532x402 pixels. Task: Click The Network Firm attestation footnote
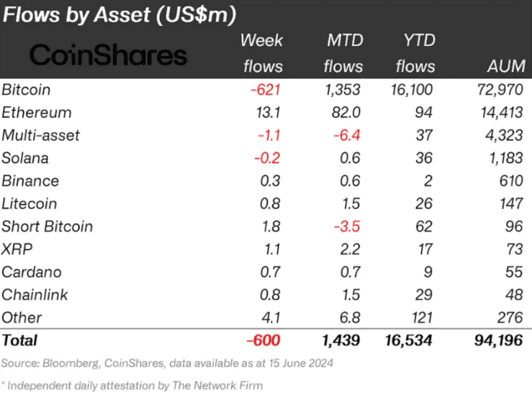[132, 385]
